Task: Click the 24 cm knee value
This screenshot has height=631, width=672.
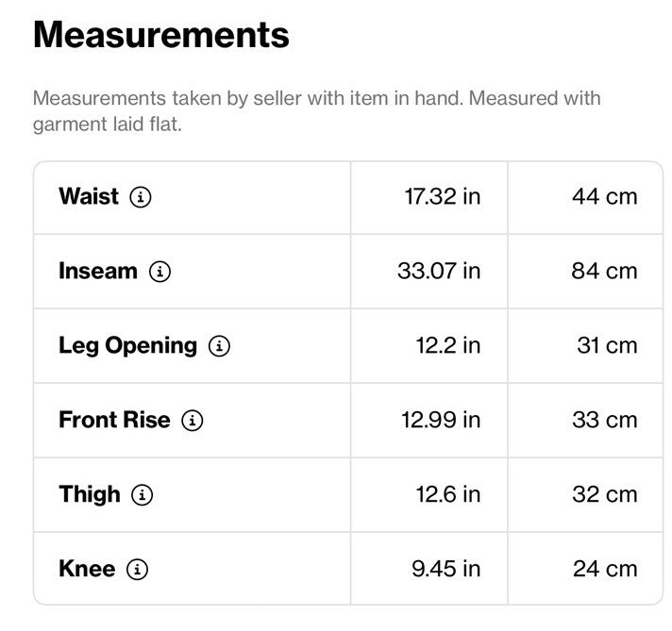Action: click(x=605, y=570)
